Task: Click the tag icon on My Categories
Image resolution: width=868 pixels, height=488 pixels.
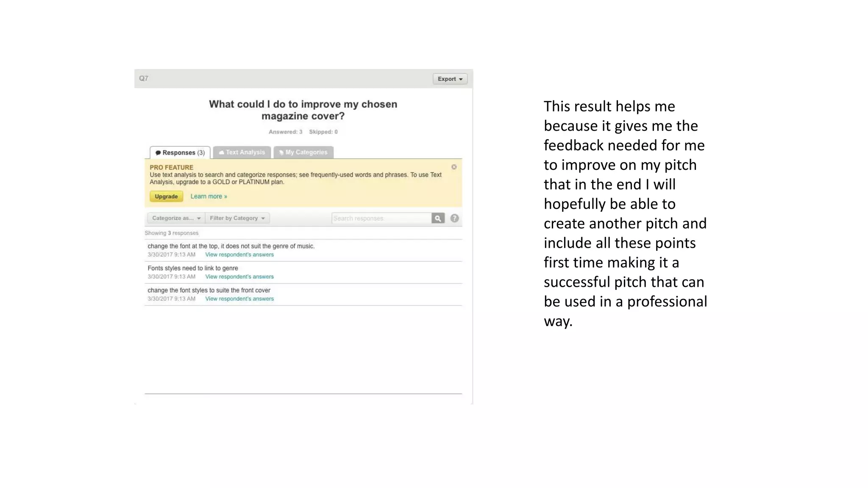Action: pyautogui.click(x=281, y=152)
